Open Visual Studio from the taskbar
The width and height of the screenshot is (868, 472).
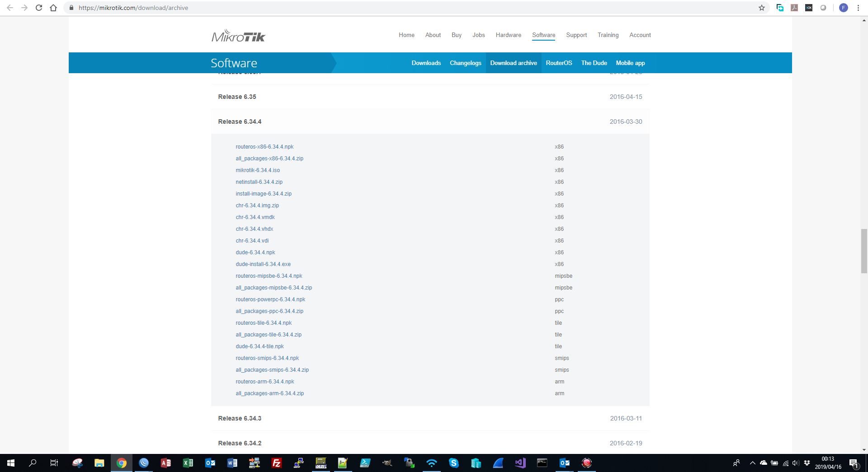pos(520,463)
